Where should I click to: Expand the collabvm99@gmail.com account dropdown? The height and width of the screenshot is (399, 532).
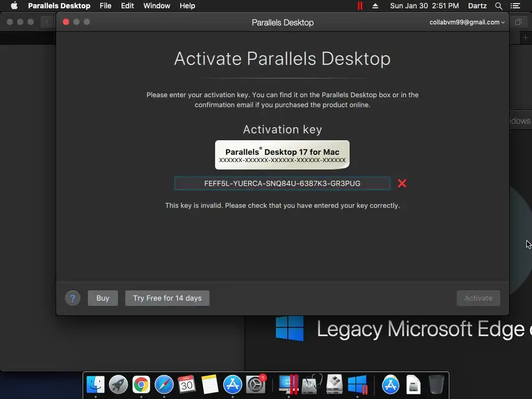point(467,22)
